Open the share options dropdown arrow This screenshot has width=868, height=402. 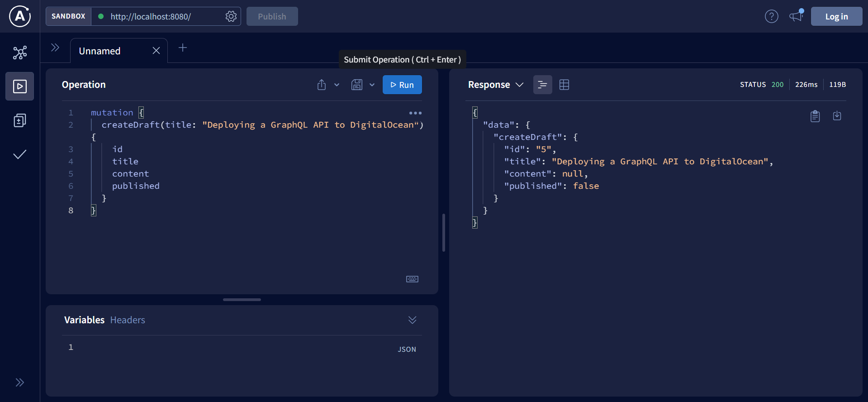click(337, 85)
